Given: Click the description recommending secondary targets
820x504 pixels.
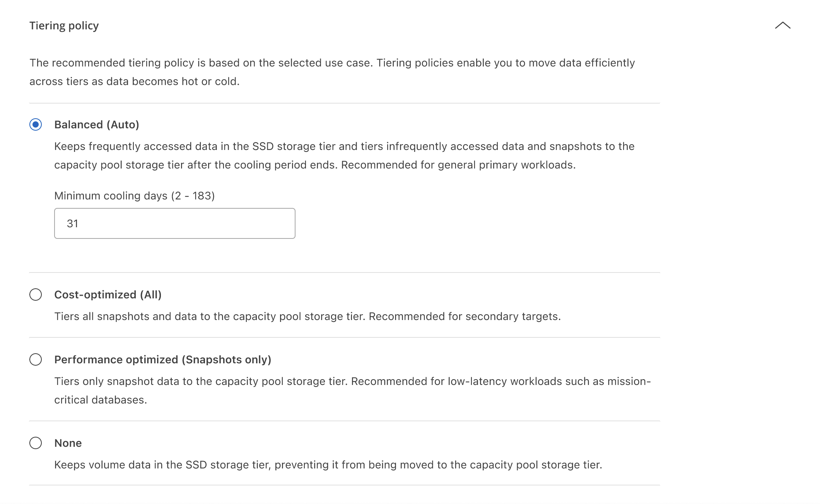Looking at the screenshot, I should point(307,316).
